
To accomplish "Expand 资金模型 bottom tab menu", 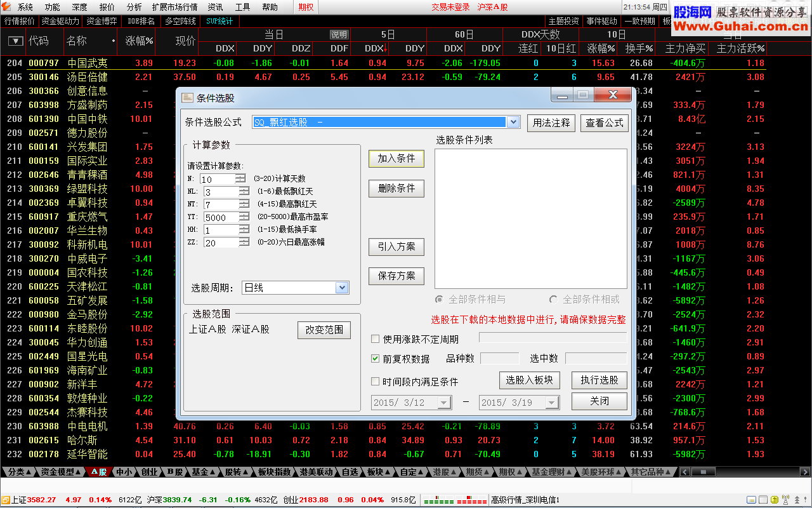I will coord(61,472).
